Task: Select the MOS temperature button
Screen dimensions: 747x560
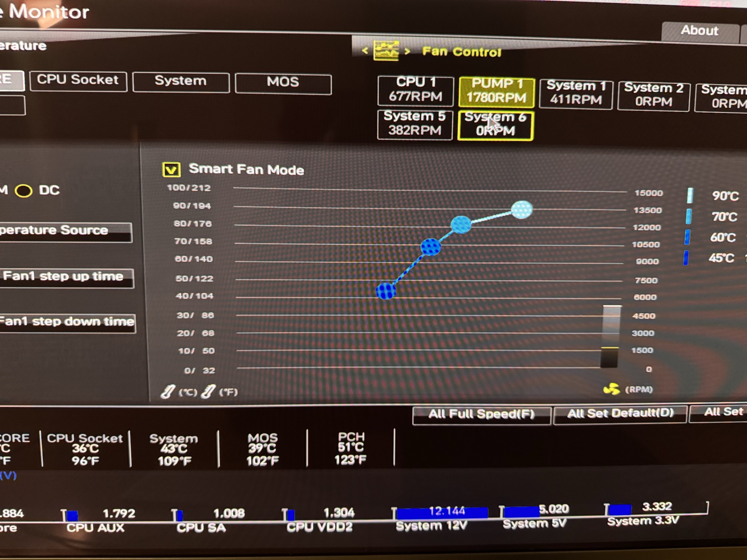Action: tap(283, 83)
